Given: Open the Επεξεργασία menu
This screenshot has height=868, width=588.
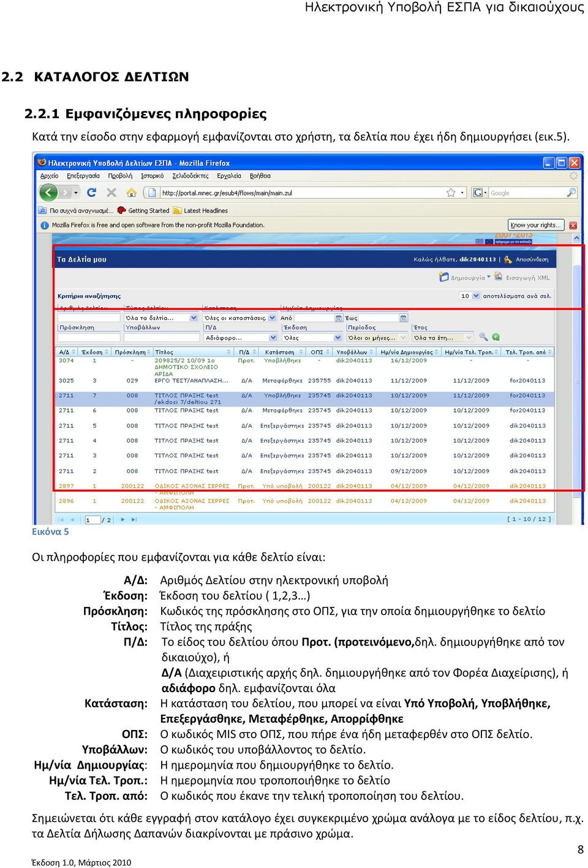Looking at the screenshot, I should [83, 176].
